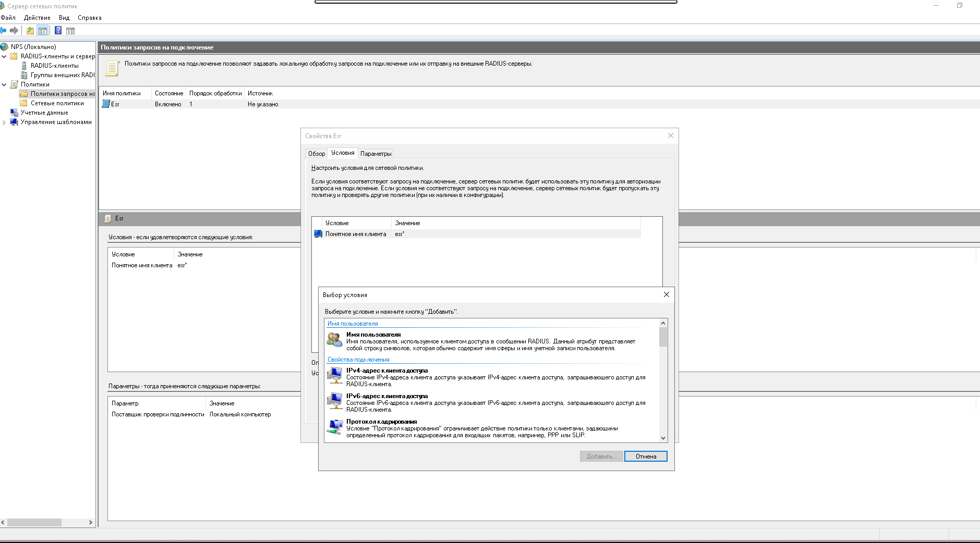Click the NPS globe-and-key tree icon
This screenshot has width=980, height=543.
pos(5,47)
